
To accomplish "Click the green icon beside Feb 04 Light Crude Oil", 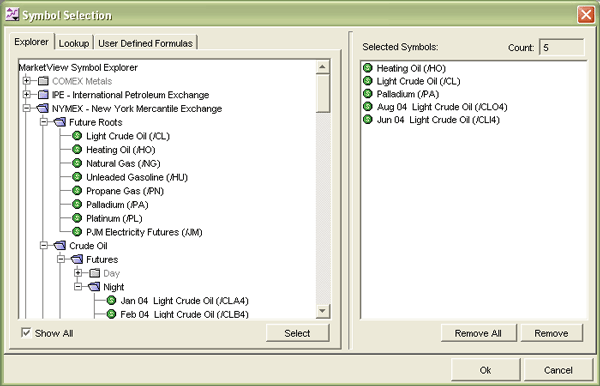I will pyautogui.click(x=111, y=314).
